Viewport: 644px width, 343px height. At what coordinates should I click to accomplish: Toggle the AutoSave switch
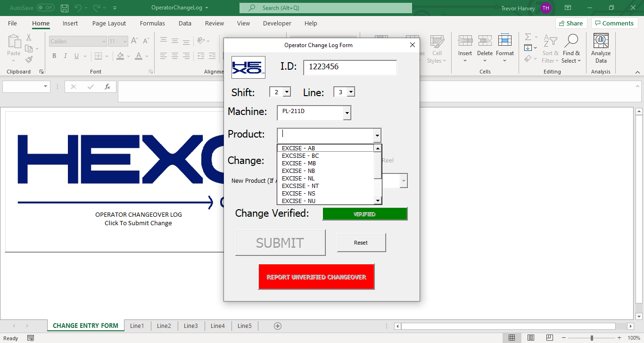click(x=45, y=8)
